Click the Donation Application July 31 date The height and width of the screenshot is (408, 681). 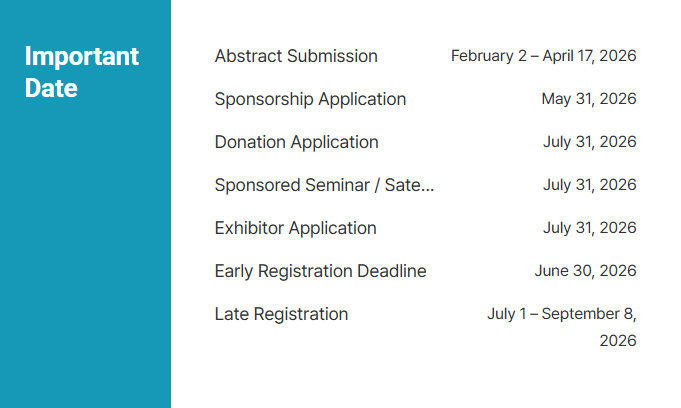(x=590, y=142)
